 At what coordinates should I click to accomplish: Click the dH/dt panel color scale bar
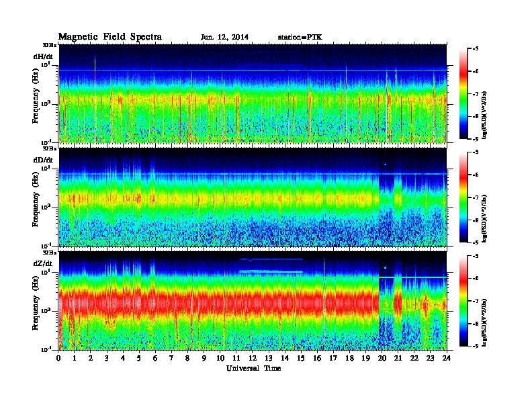(x=463, y=93)
